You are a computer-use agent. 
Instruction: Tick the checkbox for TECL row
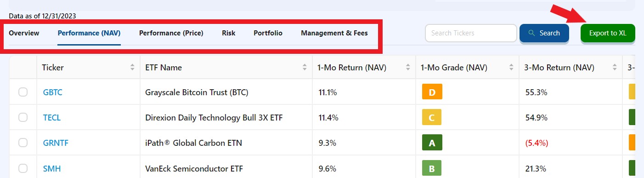click(x=23, y=118)
